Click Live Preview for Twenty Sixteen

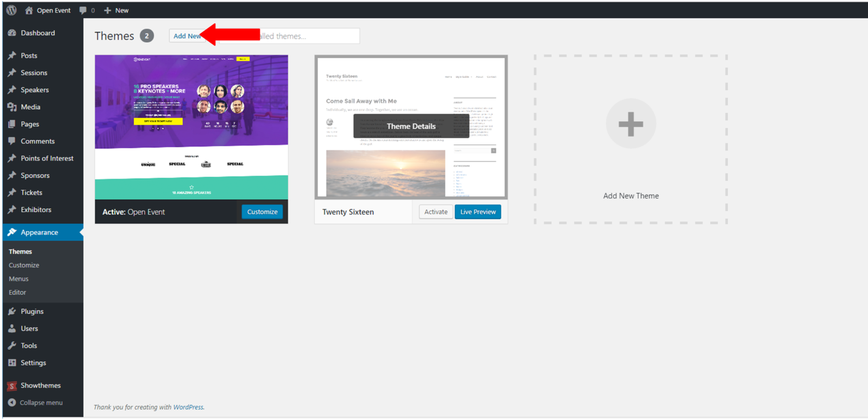[x=478, y=212]
